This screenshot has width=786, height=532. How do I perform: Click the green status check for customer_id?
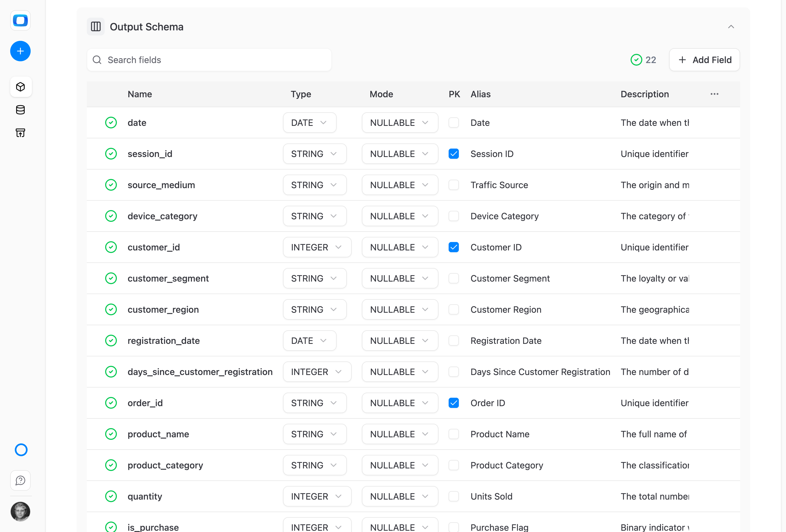111,247
